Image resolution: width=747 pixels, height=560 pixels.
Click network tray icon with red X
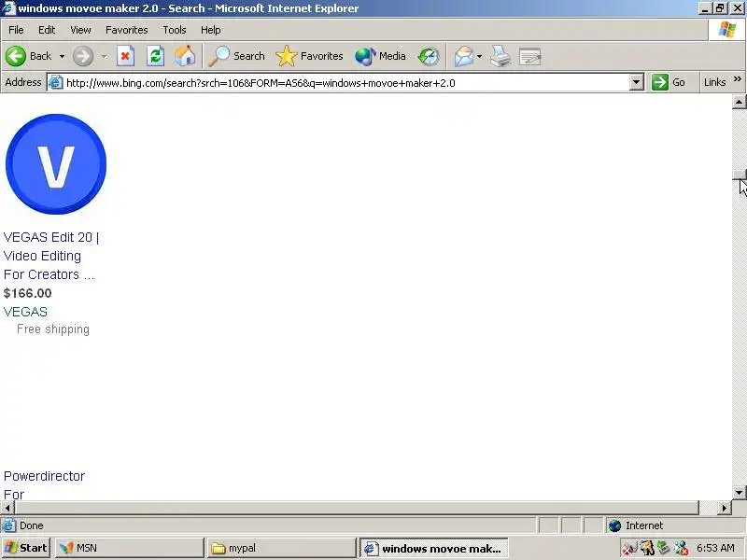coord(682,549)
